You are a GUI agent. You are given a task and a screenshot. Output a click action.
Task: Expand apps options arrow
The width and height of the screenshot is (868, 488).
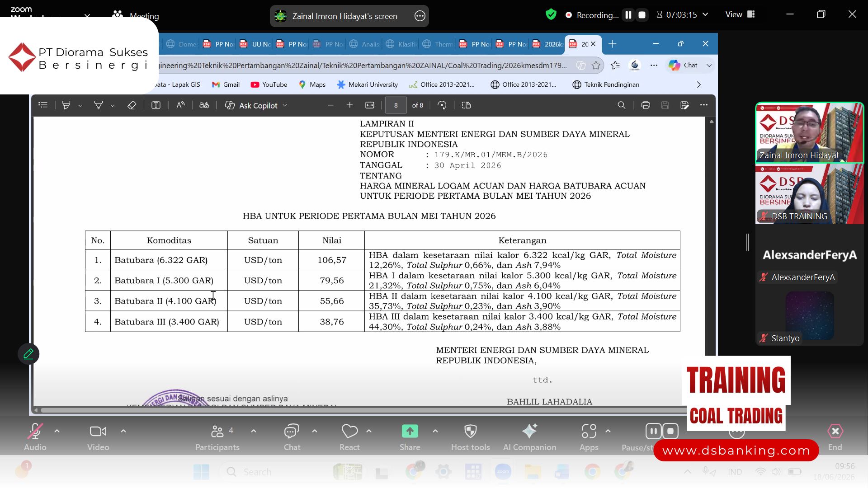pos(608,431)
